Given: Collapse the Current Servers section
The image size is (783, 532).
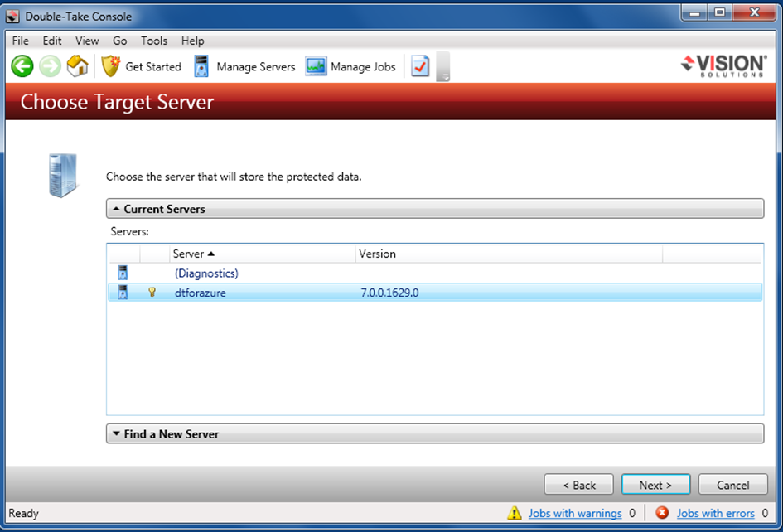Looking at the screenshot, I should point(435,209).
